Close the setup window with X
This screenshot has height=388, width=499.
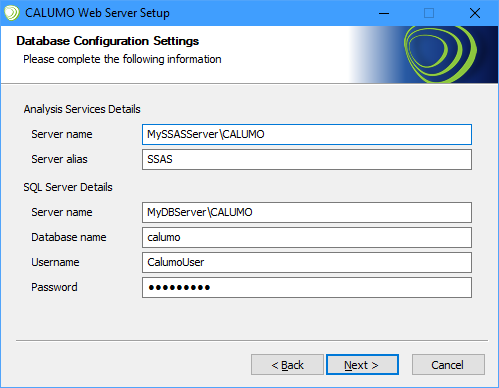[x=475, y=13]
